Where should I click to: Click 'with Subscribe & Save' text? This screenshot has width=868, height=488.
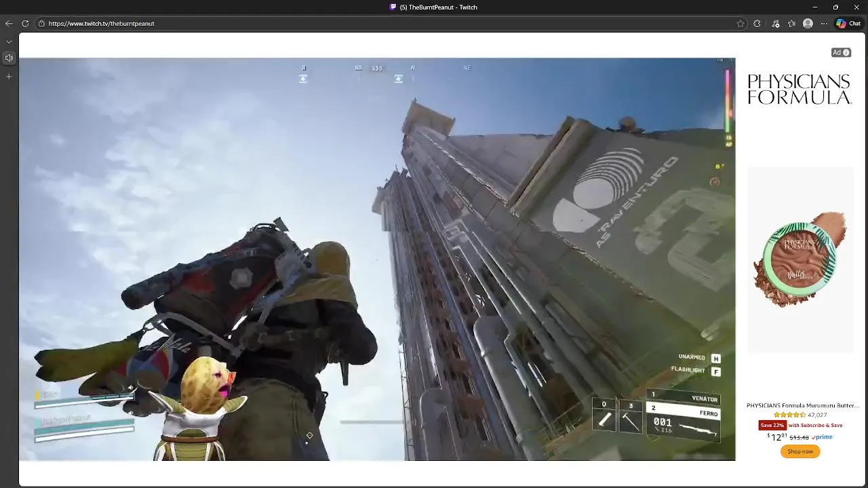(x=815, y=425)
